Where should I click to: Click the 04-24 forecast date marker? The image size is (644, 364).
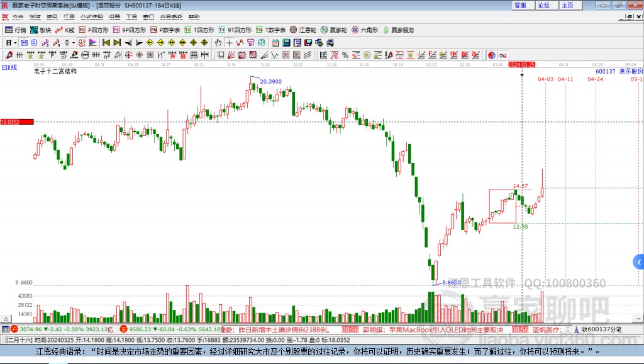(595, 79)
